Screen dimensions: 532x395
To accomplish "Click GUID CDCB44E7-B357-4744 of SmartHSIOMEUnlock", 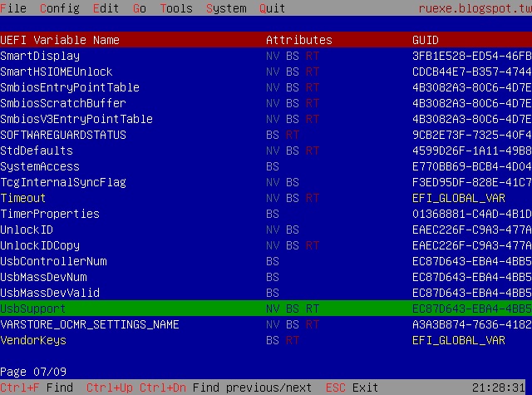I will (472, 72).
